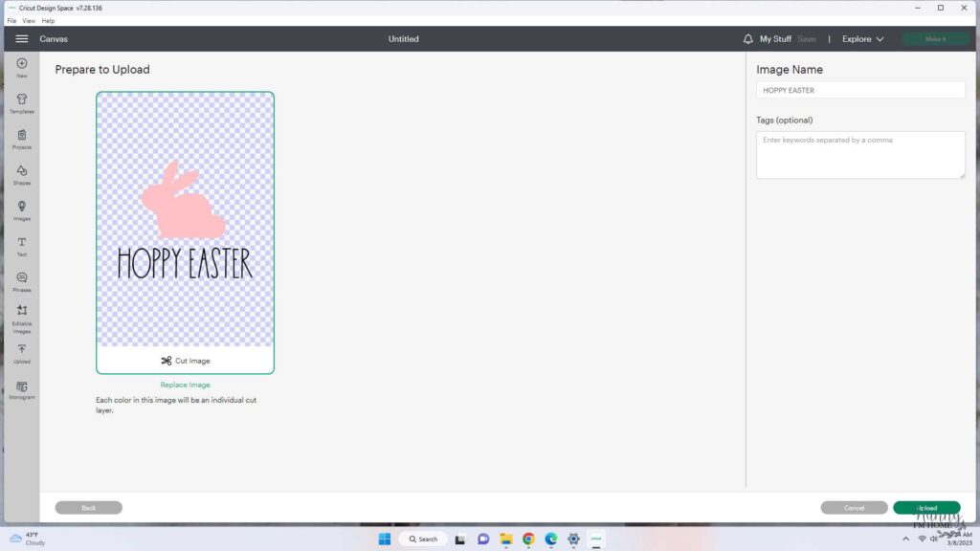Image resolution: width=980 pixels, height=551 pixels.
Task: Select the Shapes tool
Action: click(22, 174)
